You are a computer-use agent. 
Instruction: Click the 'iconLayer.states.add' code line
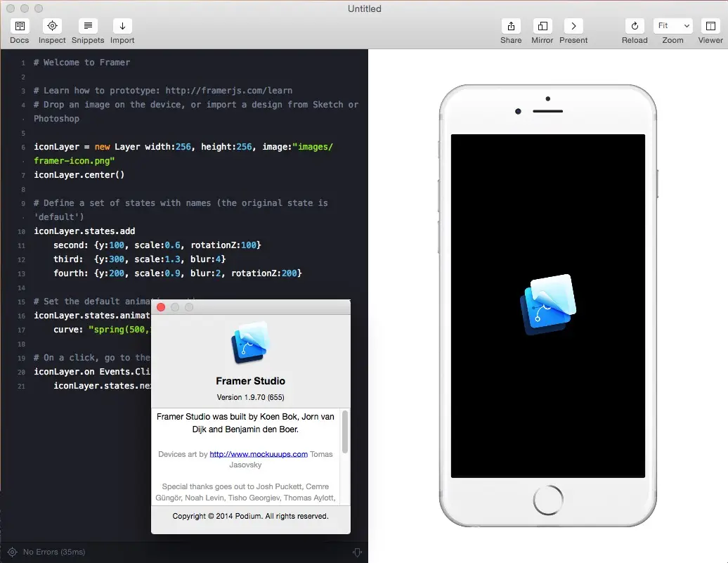coord(84,231)
